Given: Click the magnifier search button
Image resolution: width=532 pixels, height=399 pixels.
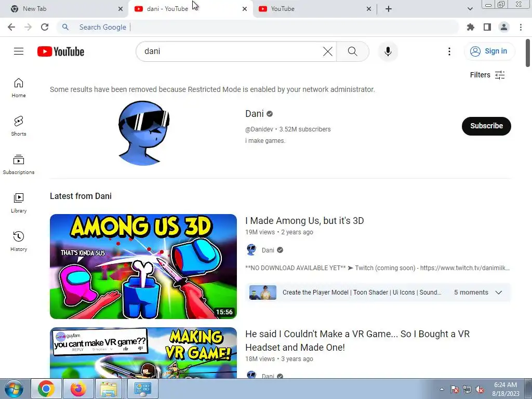Looking at the screenshot, I should pyautogui.click(x=353, y=51).
